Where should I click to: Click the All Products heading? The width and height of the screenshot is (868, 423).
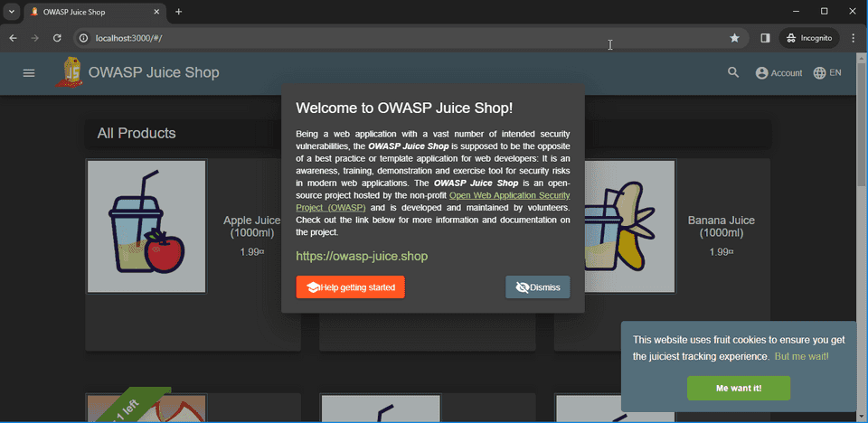click(137, 133)
